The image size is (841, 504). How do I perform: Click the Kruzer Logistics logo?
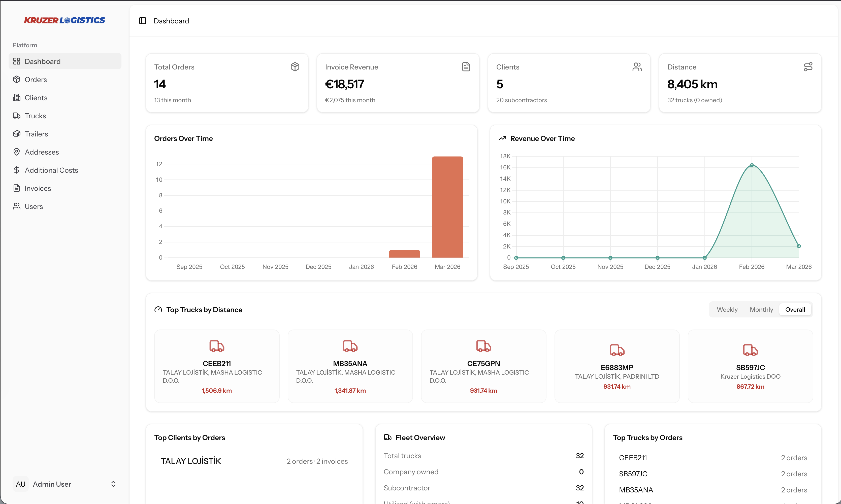[x=64, y=20]
